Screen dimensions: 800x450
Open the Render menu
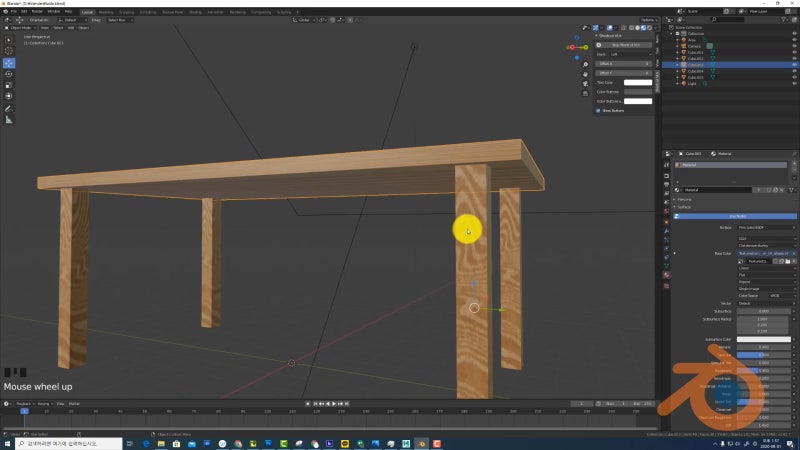(x=37, y=11)
